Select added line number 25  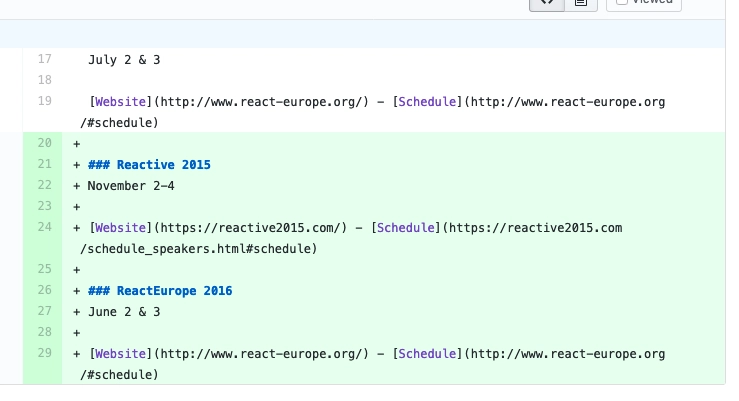coord(44,269)
